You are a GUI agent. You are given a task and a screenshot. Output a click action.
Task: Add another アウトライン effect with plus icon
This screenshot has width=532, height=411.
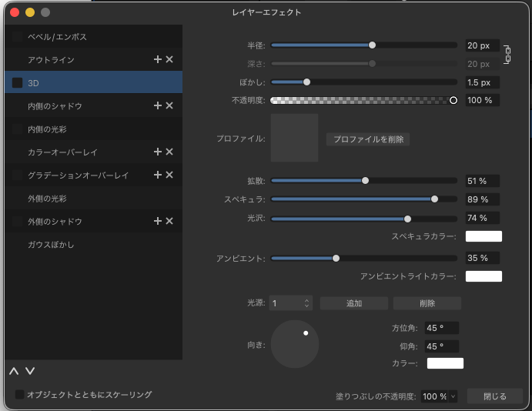click(x=157, y=59)
